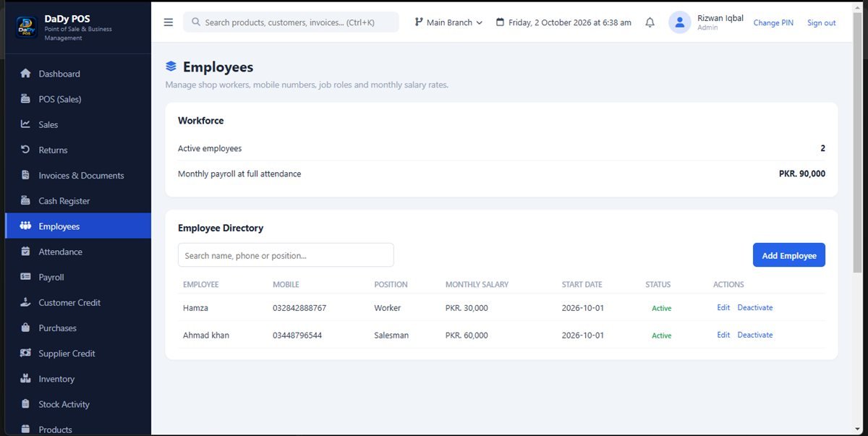Click the employee directory search box
Image resolution: width=868 pixels, height=436 pixels.
coord(286,255)
